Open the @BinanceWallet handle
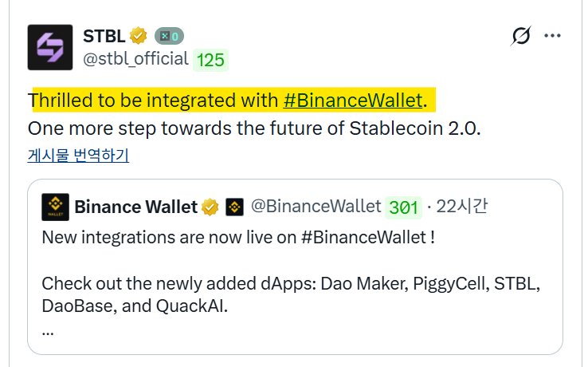Viewport: 588px width, 367px height. pyautogui.click(x=316, y=207)
